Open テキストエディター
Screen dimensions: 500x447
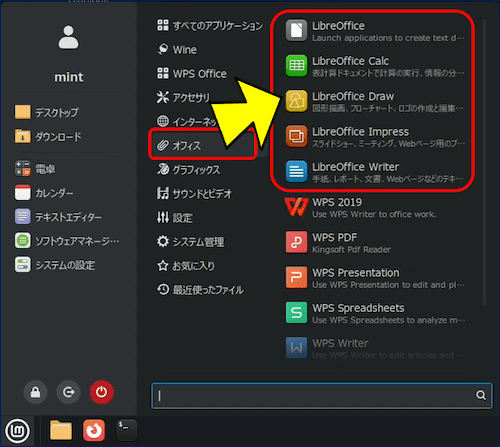pyautogui.click(x=58, y=217)
